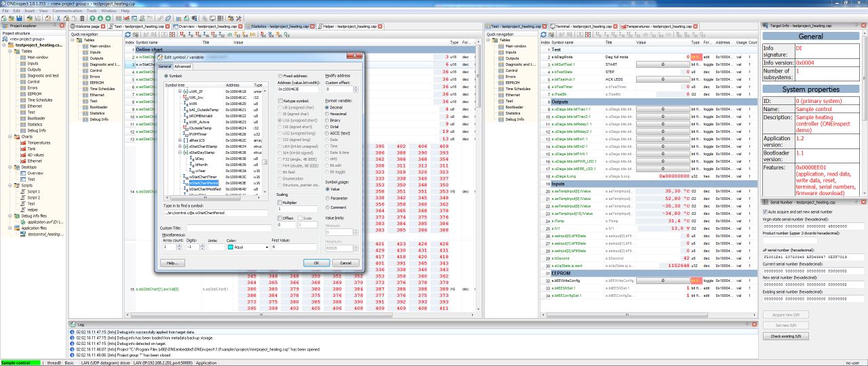The width and height of the screenshot is (868, 366).
Task: Collapse the Charts node in Project explorer
Action: point(10,136)
